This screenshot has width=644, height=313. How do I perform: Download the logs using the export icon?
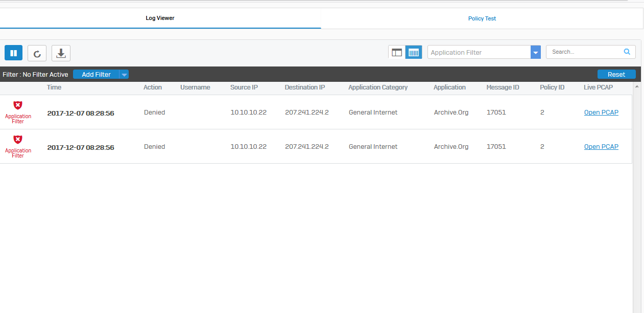pyautogui.click(x=61, y=53)
